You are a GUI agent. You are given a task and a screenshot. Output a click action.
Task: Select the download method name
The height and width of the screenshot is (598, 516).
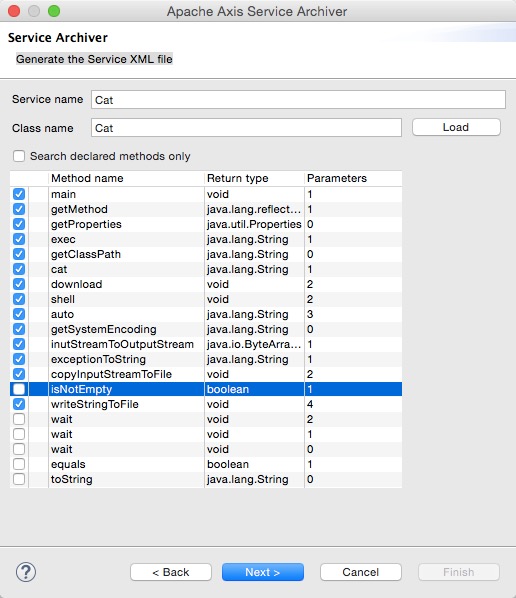[x=77, y=284]
